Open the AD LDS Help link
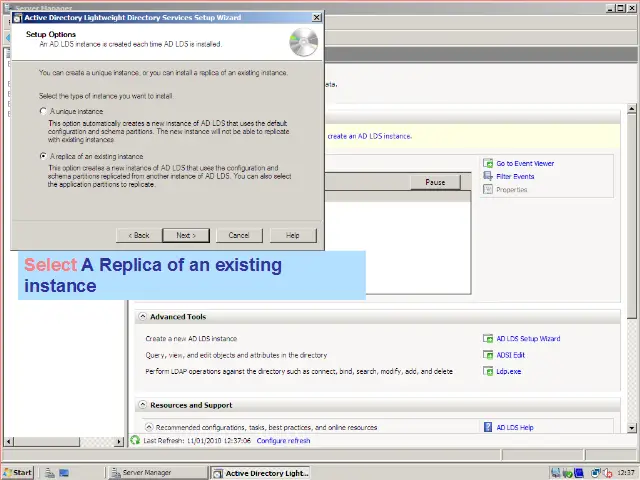The height and width of the screenshot is (480, 640). coord(515,427)
